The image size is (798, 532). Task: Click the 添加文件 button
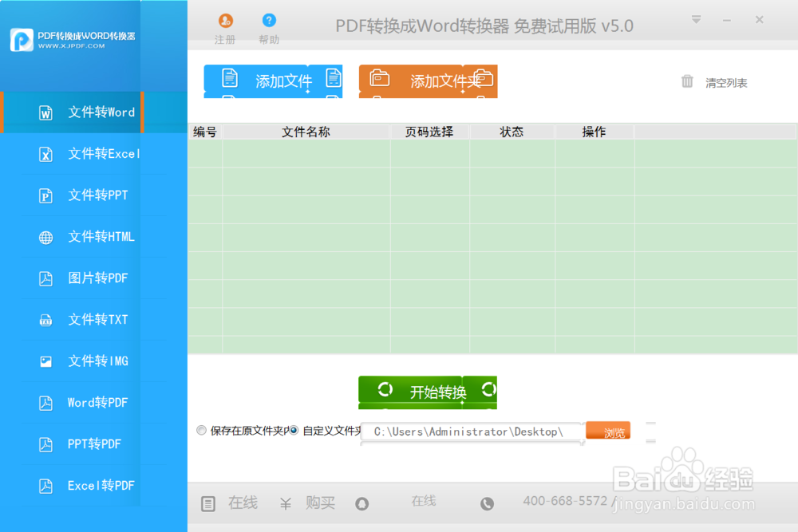[x=273, y=81]
